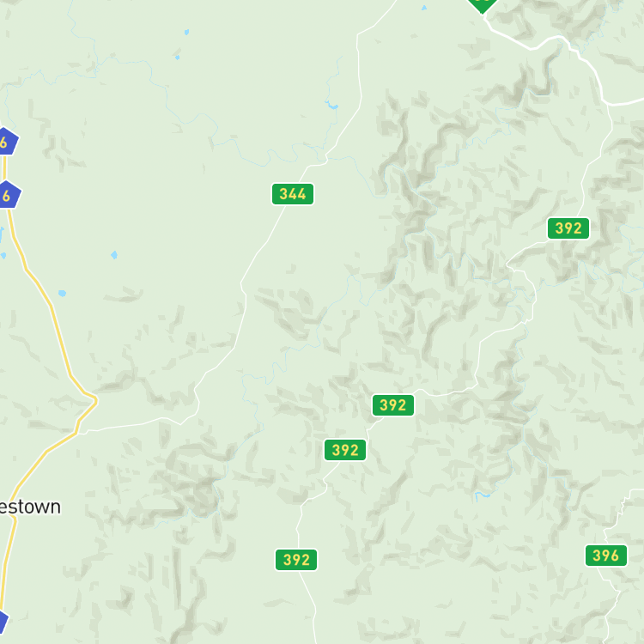Select the easternmost 392 route shield
The image size is (644, 644).
point(568,228)
